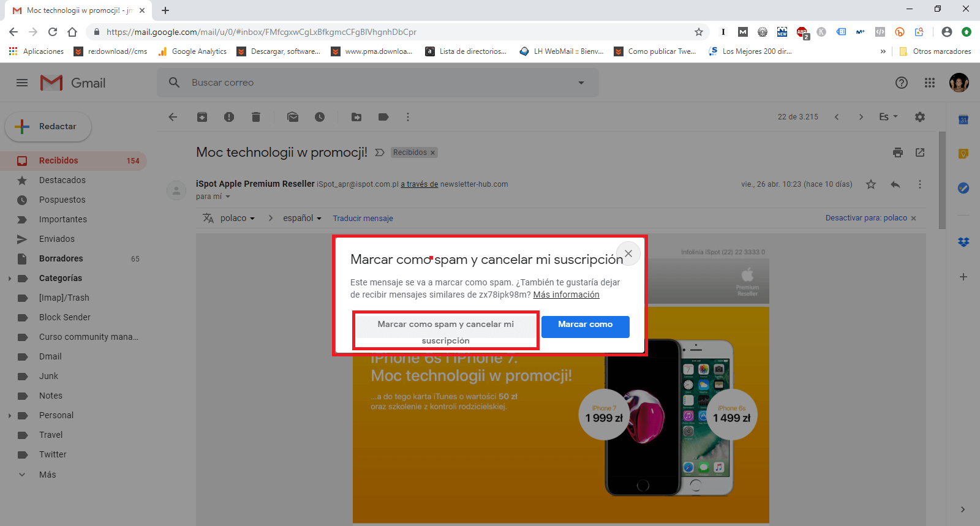Open search options dropdown arrow
The width and height of the screenshot is (980, 526).
581,83
